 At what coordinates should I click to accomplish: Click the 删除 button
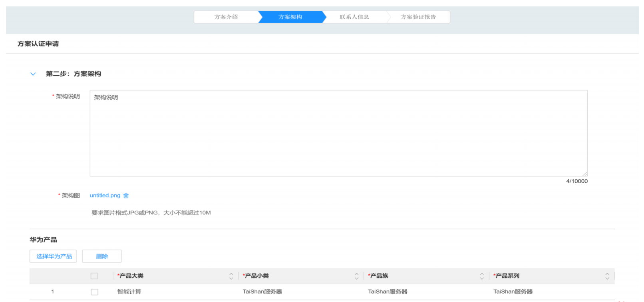[x=102, y=256]
